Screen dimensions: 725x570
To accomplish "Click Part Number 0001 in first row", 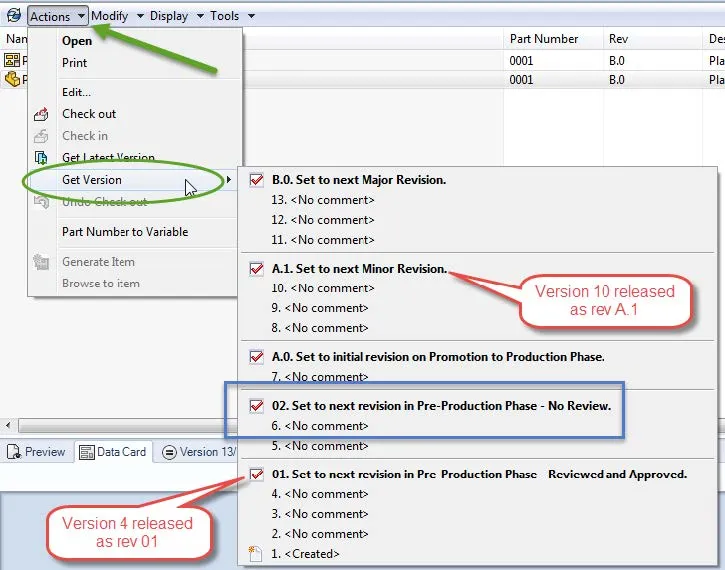I will pos(521,61).
